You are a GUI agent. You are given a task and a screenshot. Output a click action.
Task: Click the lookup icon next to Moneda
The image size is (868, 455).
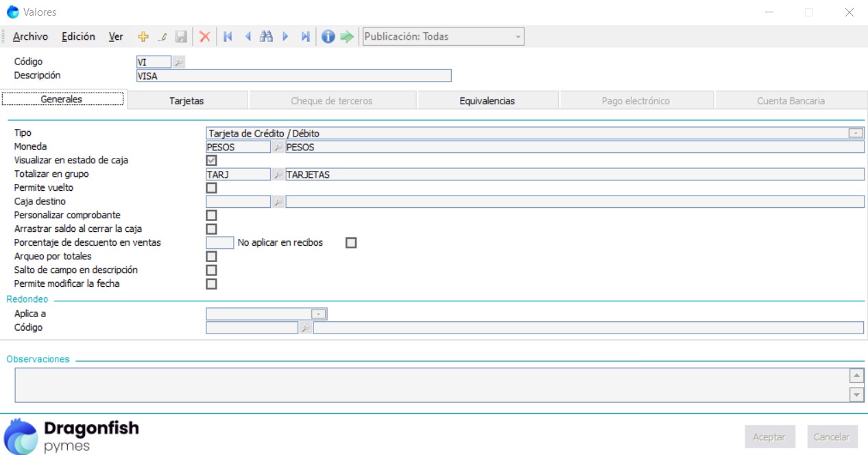(x=278, y=147)
